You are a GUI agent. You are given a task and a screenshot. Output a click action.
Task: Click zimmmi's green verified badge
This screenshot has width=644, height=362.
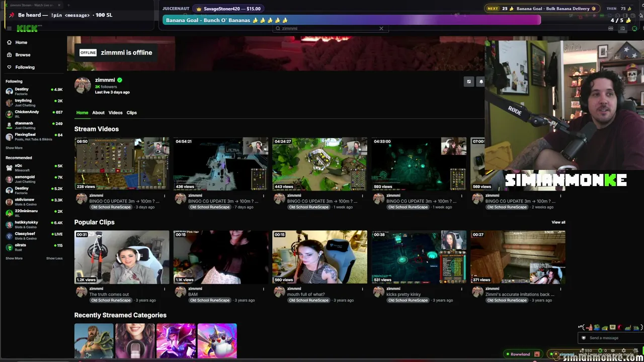coord(120,80)
